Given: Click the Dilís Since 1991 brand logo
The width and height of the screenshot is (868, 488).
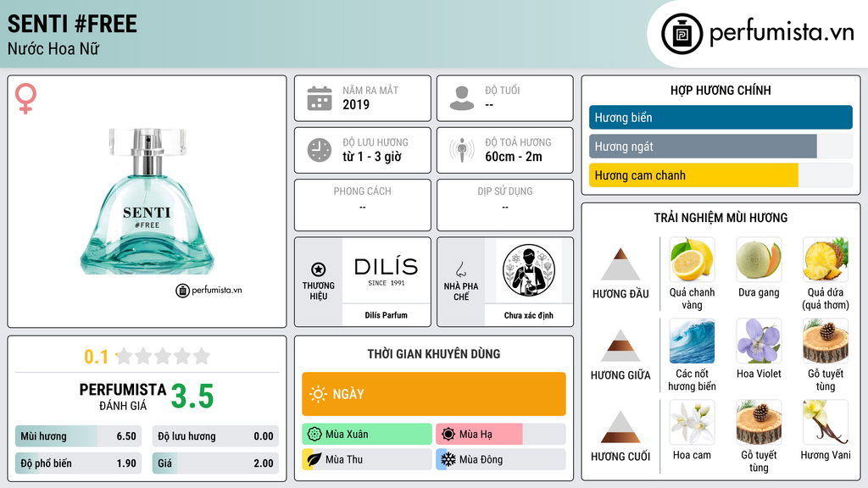Looking at the screenshot, I should point(386,270).
